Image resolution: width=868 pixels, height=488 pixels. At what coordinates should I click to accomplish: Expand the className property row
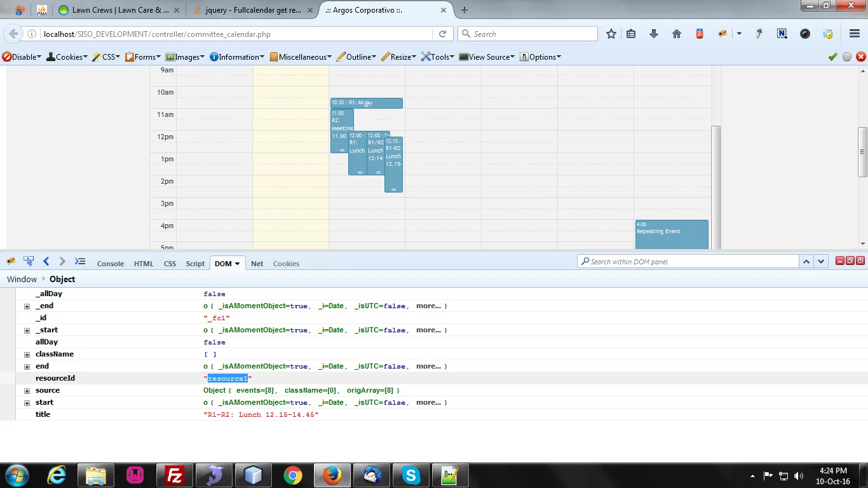click(27, 355)
